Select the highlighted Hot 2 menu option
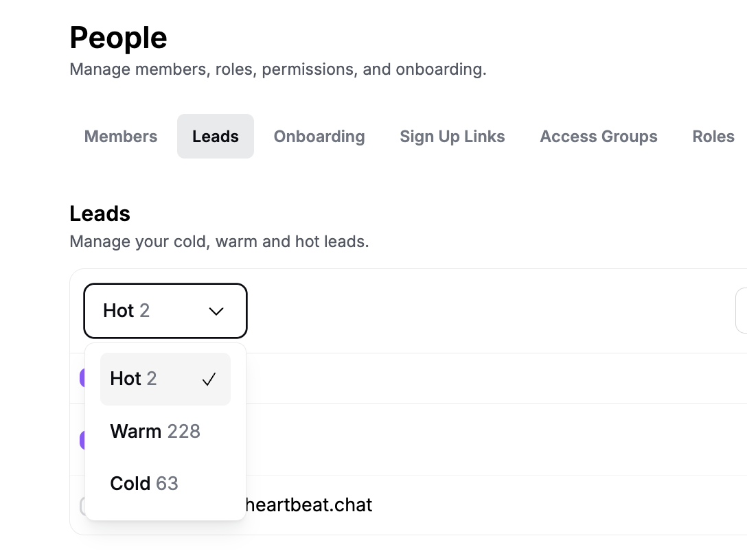747x560 pixels. [x=165, y=379]
